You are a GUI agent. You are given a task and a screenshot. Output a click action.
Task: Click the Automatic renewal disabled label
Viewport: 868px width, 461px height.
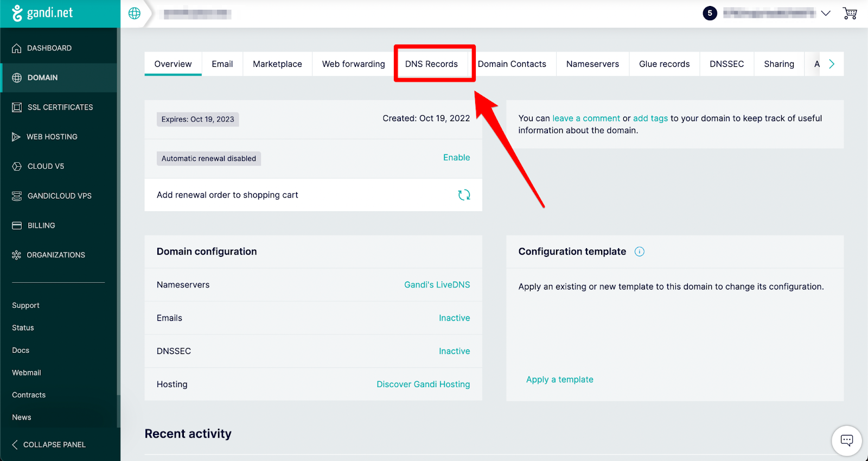coord(209,159)
